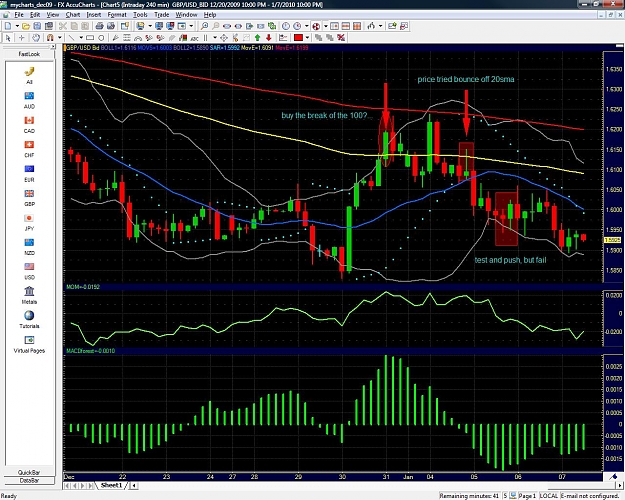The height and width of the screenshot is (500, 625).
Task: Pick the red drawing color swatch
Action: tap(298, 37)
